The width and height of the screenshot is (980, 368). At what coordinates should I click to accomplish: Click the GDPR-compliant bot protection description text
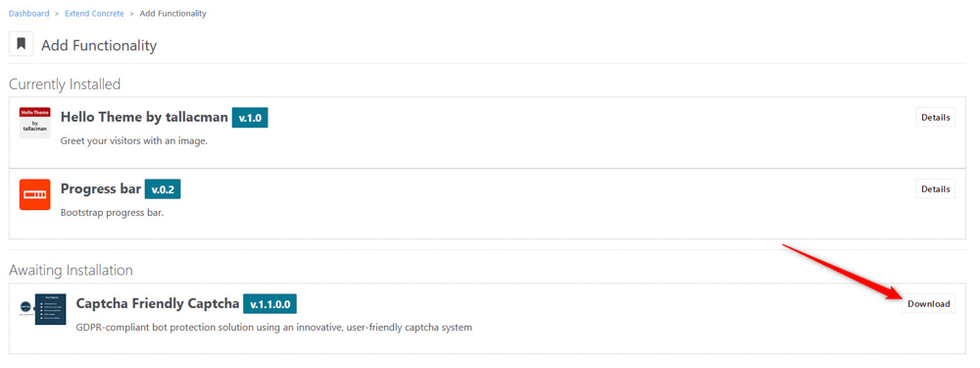pos(273,328)
